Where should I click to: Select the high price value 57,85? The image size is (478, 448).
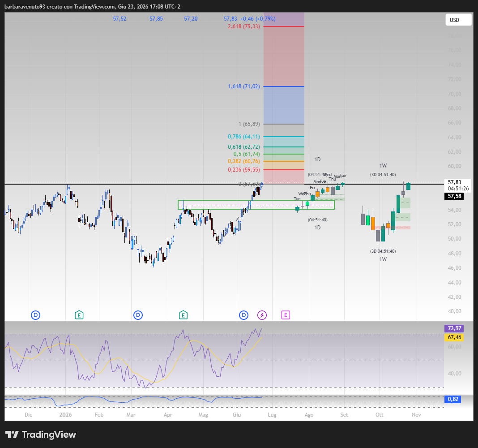coord(156,19)
